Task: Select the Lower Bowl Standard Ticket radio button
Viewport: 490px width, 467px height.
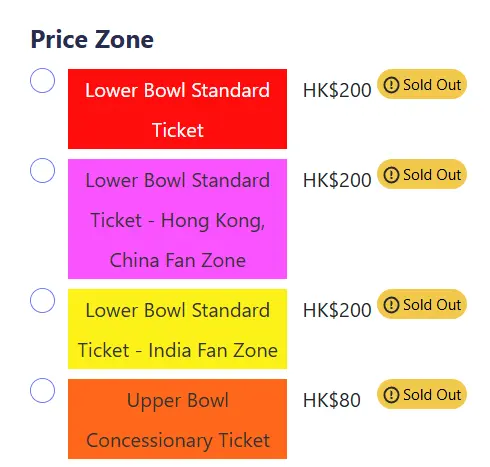Action: (42, 80)
